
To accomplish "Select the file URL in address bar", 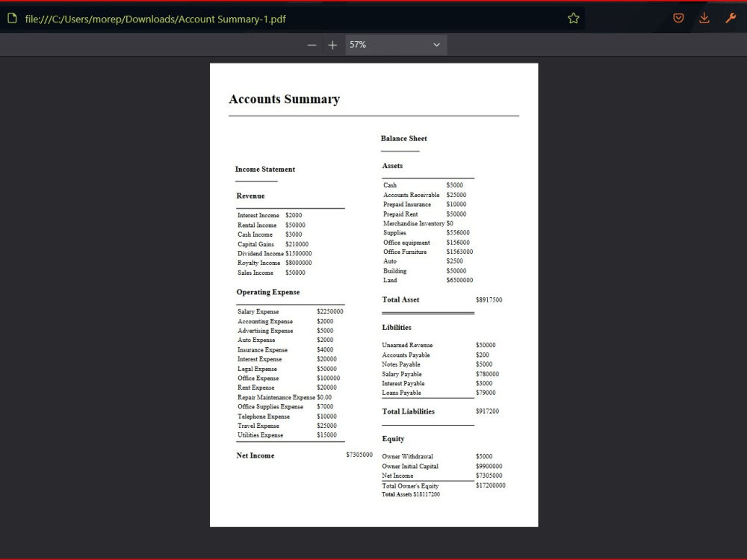I will 155,19.
